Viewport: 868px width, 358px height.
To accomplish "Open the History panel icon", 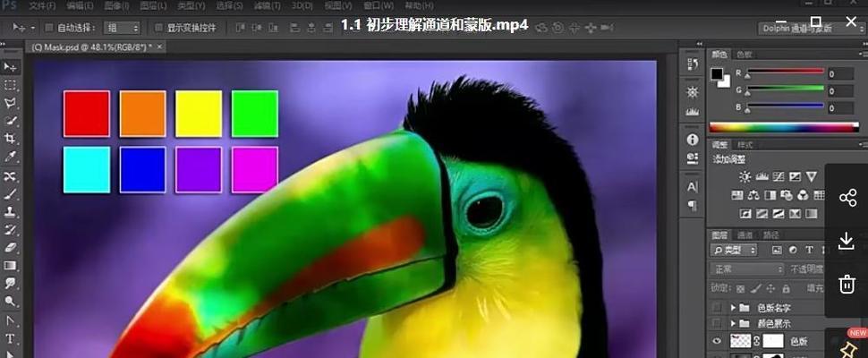I will pyautogui.click(x=692, y=64).
